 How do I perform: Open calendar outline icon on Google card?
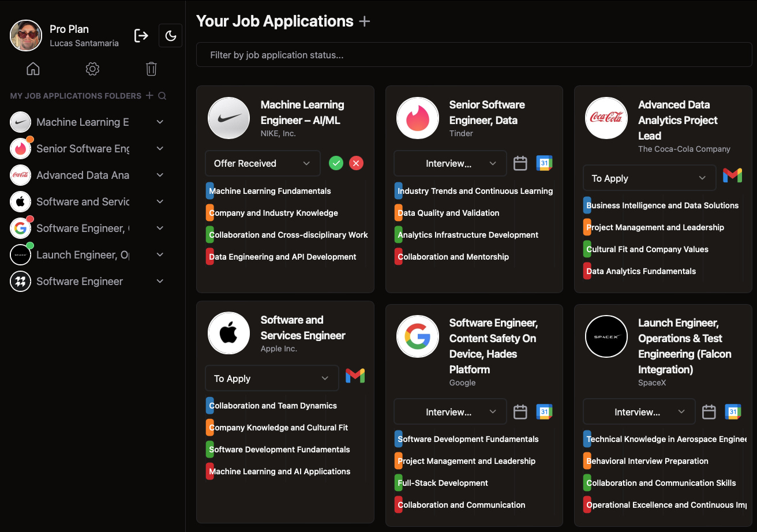520,412
